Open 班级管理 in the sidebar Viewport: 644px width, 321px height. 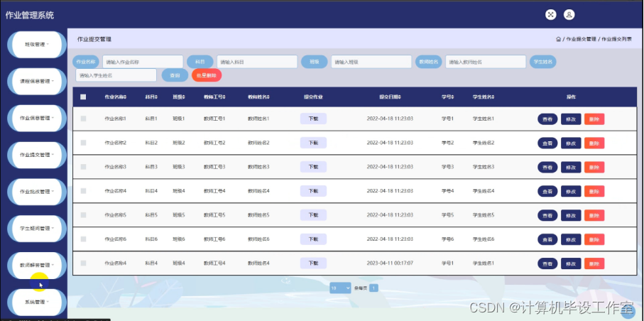[x=37, y=45]
